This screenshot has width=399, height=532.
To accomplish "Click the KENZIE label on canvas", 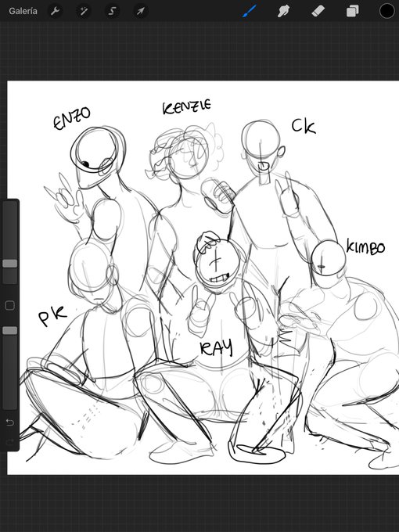I will pos(187,106).
